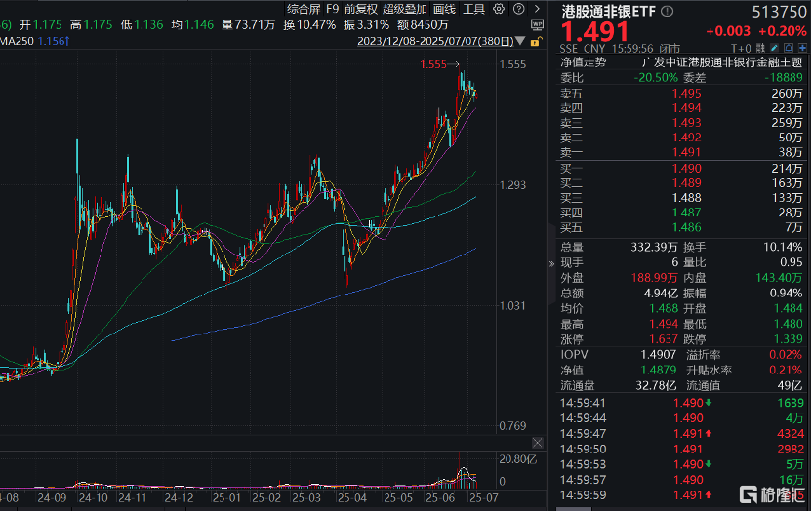The height and width of the screenshot is (511, 812).
Task: Select buy-one price 1.490
Action: point(686,168)
